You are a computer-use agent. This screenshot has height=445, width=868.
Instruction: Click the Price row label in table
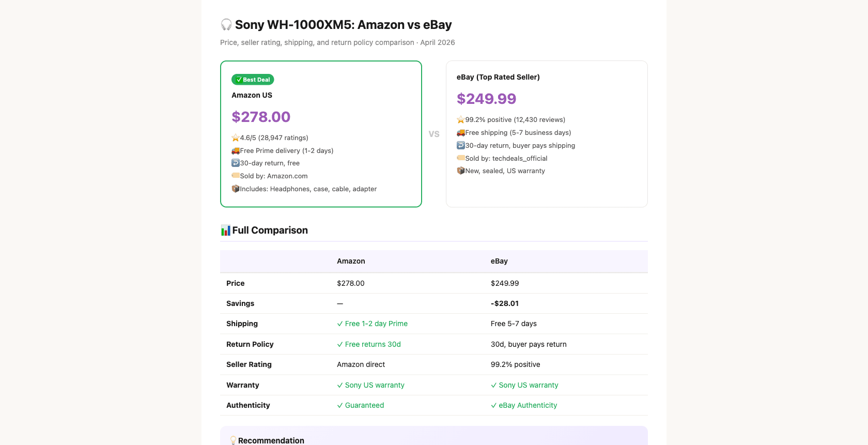236,283
